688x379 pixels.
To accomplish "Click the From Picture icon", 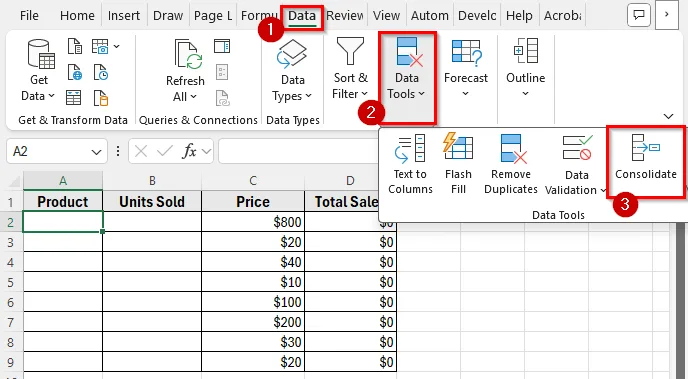I will (100, 46).
